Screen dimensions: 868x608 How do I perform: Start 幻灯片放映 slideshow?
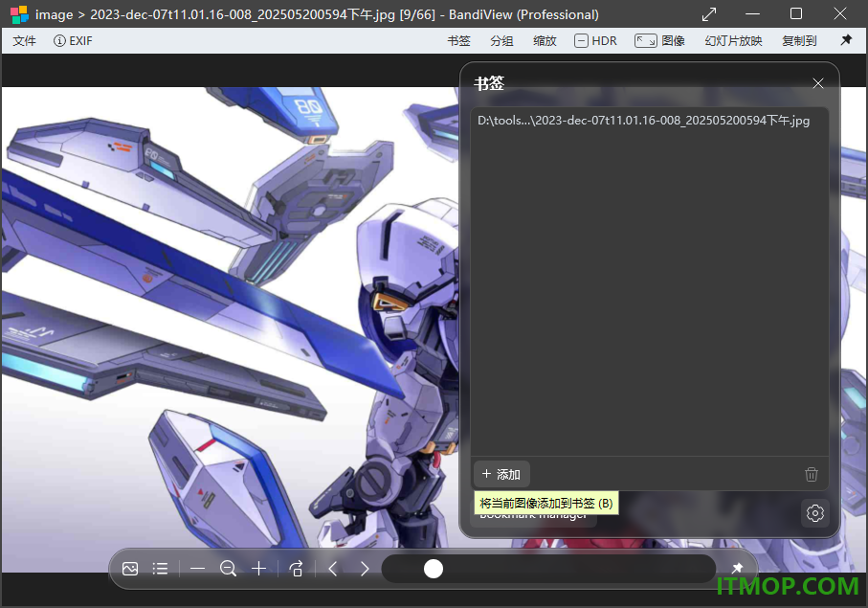pos(733,41)
